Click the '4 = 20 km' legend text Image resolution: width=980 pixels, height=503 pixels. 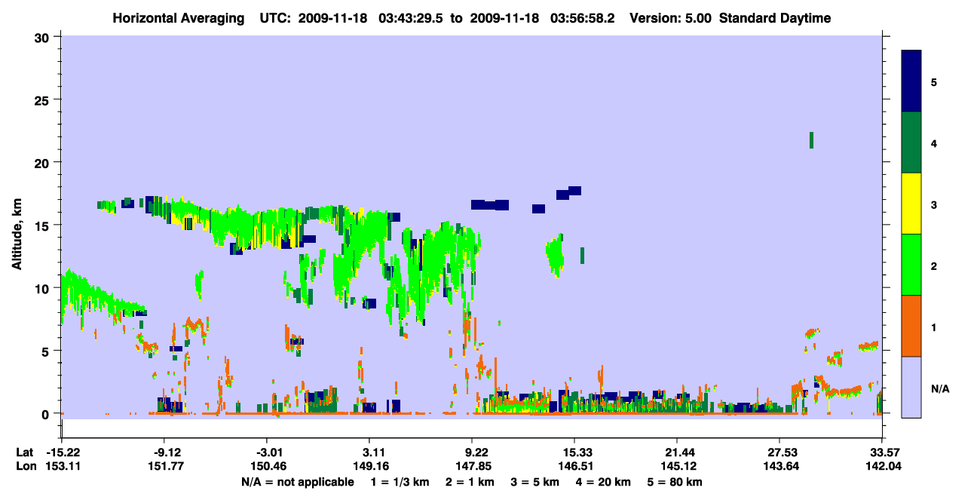click(x=605, y=482)
